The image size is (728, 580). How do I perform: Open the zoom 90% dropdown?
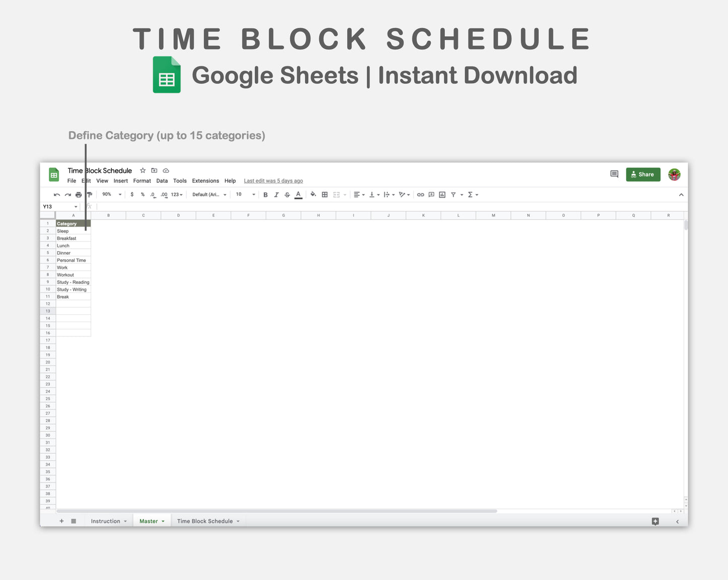(112, 194)
